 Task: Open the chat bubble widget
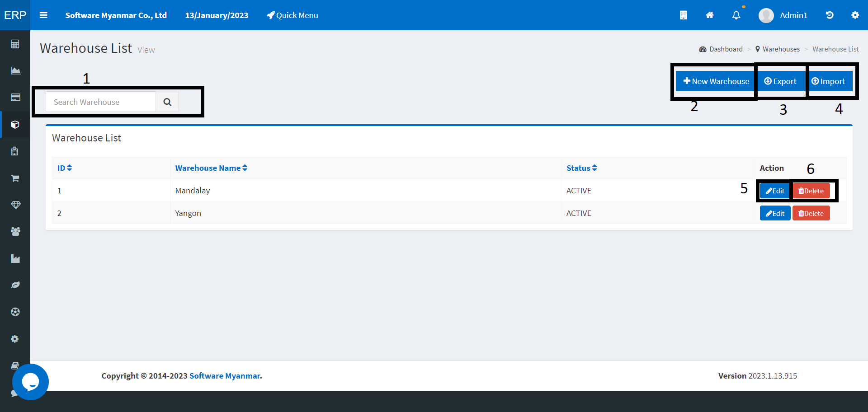pos(30,382)
